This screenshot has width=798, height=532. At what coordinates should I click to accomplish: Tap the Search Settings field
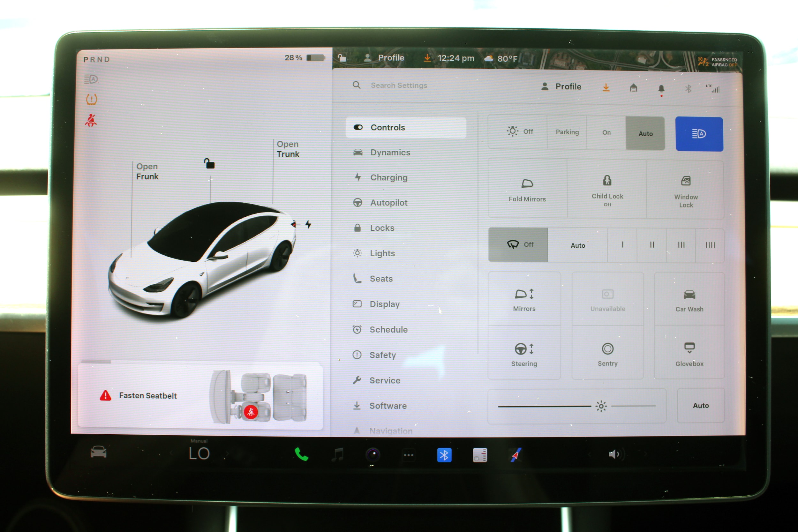399,86
